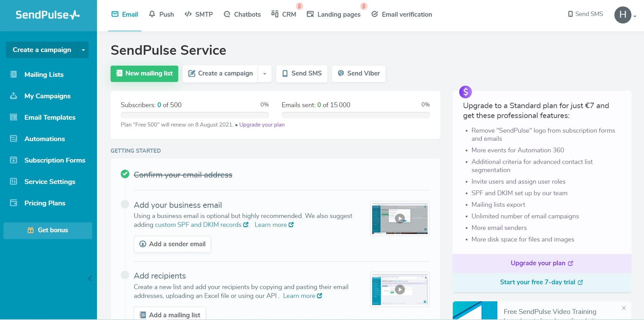The image size is (644, 320).
Task: Click the Mailing lists export feature item
Action: (x=498, y=205)
